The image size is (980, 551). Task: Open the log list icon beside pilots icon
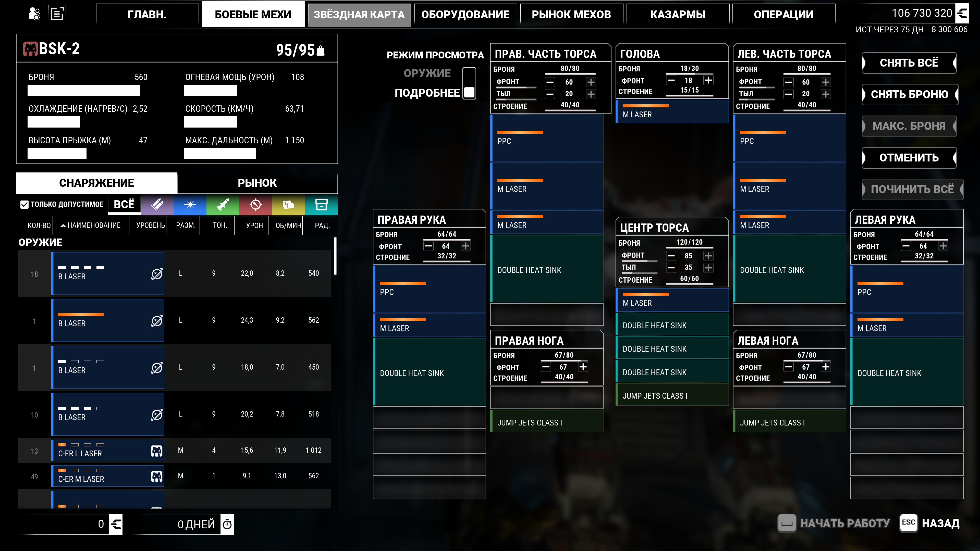click(x=57, y=14)
